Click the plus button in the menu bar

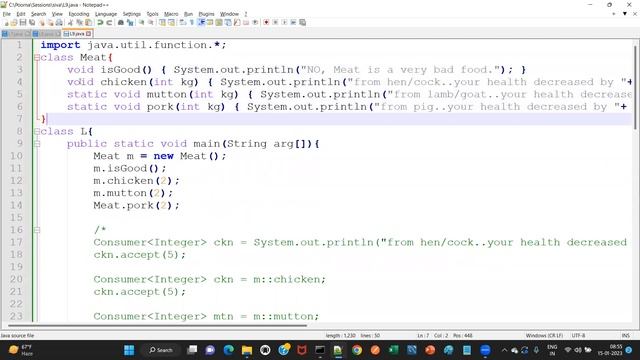click(x=613, y=13)
